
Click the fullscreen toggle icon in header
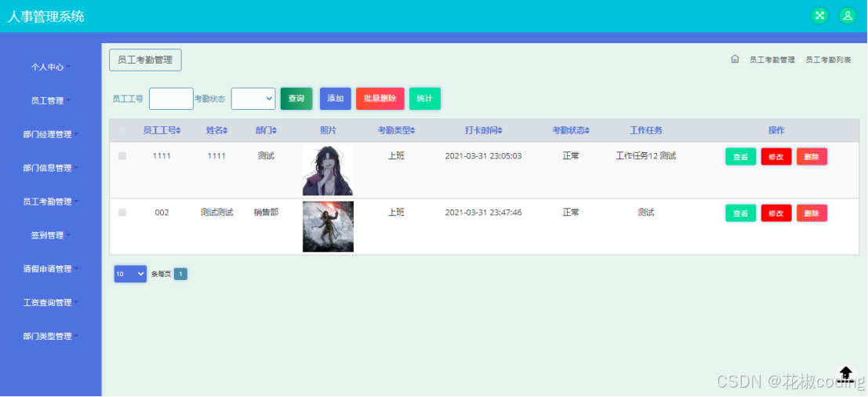pos(820,16)
